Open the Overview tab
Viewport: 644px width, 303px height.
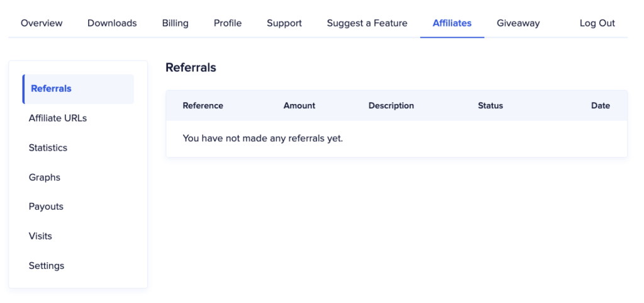[x=42, y=23]
